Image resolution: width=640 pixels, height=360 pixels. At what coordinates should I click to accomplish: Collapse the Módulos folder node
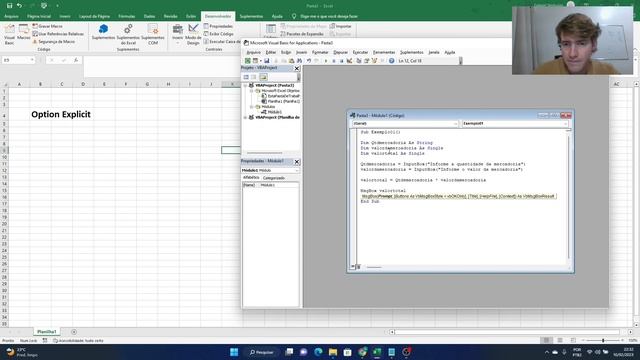coord(251,107)
